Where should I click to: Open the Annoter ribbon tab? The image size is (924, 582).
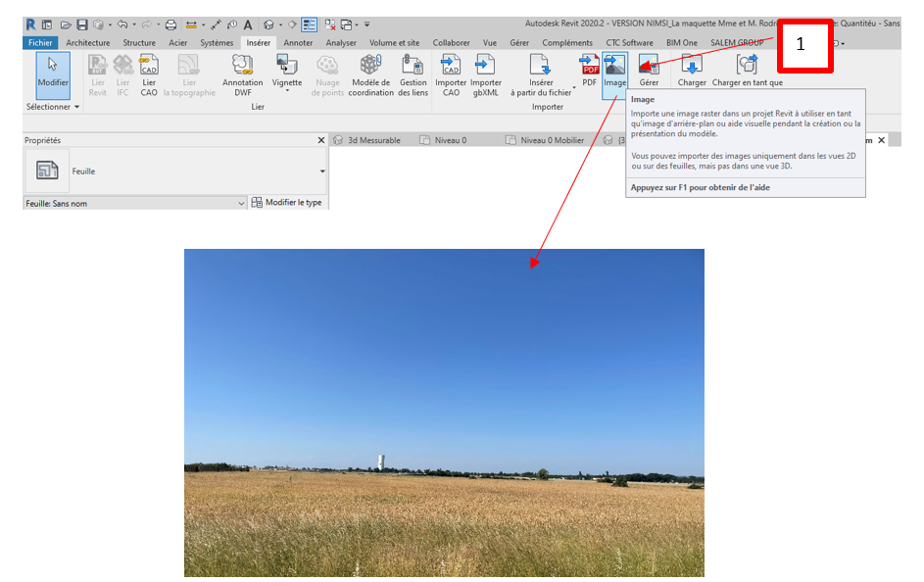(298, 43)
